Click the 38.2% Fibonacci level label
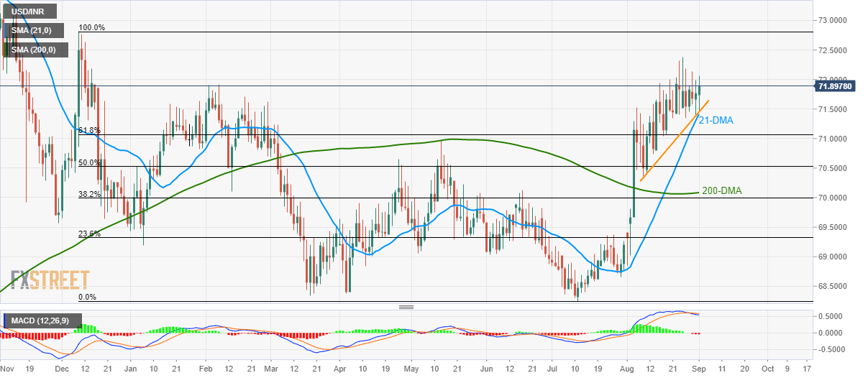The image size is (868, 378). (x=90, y=194)
